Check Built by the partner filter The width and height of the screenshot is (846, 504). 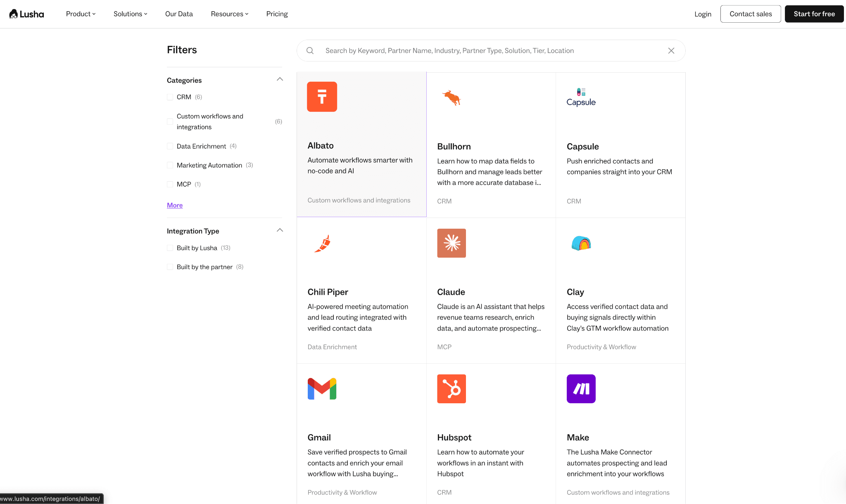point(170,267)
